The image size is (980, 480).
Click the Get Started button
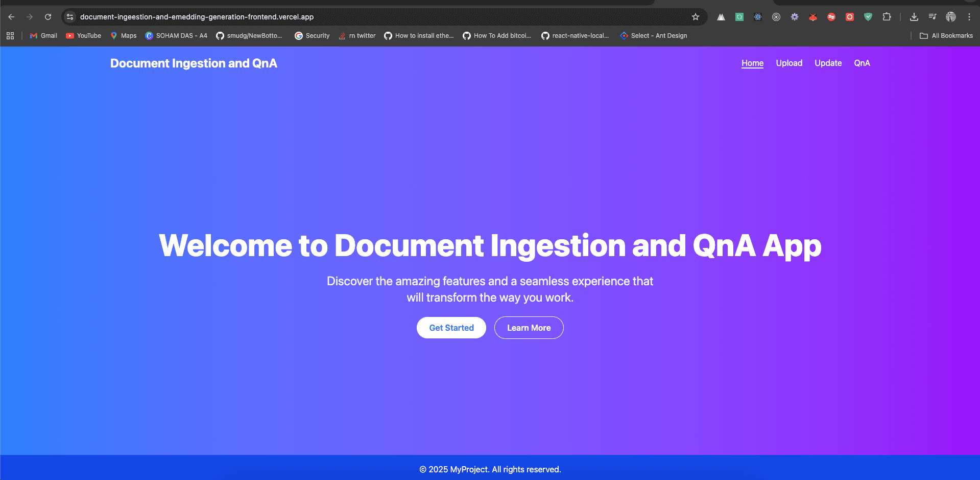[x=451, y=328]
